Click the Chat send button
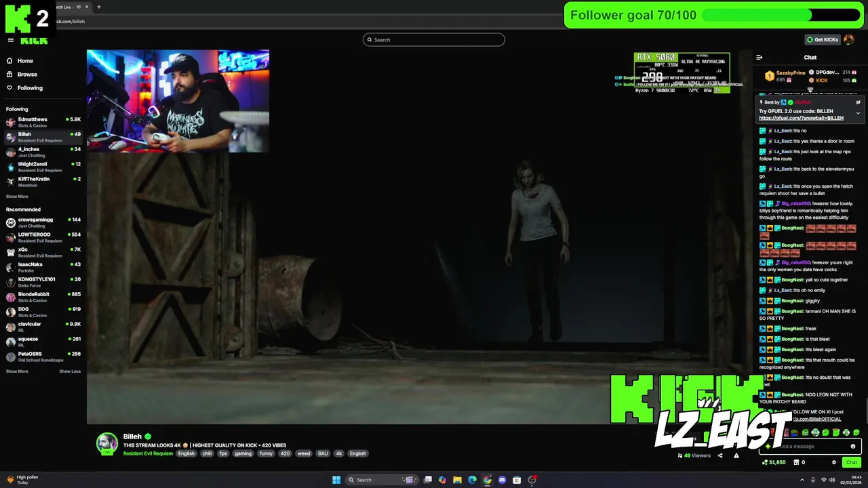 852,462
